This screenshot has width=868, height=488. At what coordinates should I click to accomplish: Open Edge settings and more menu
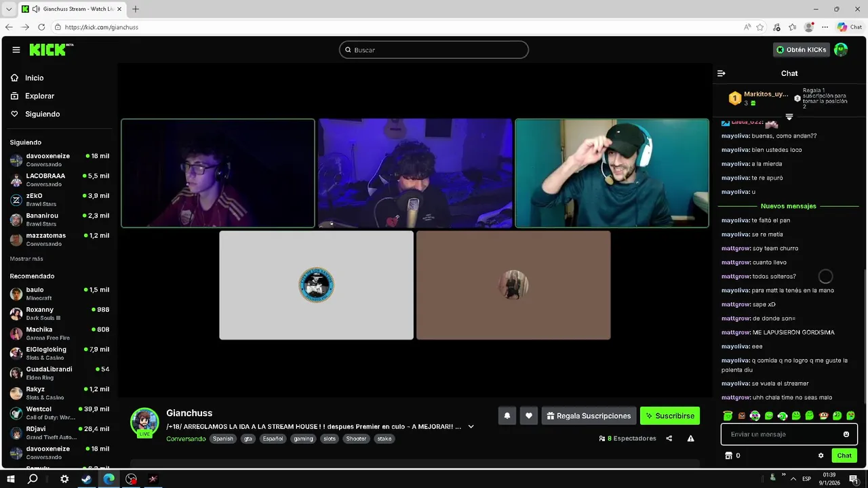coord(825,27)
